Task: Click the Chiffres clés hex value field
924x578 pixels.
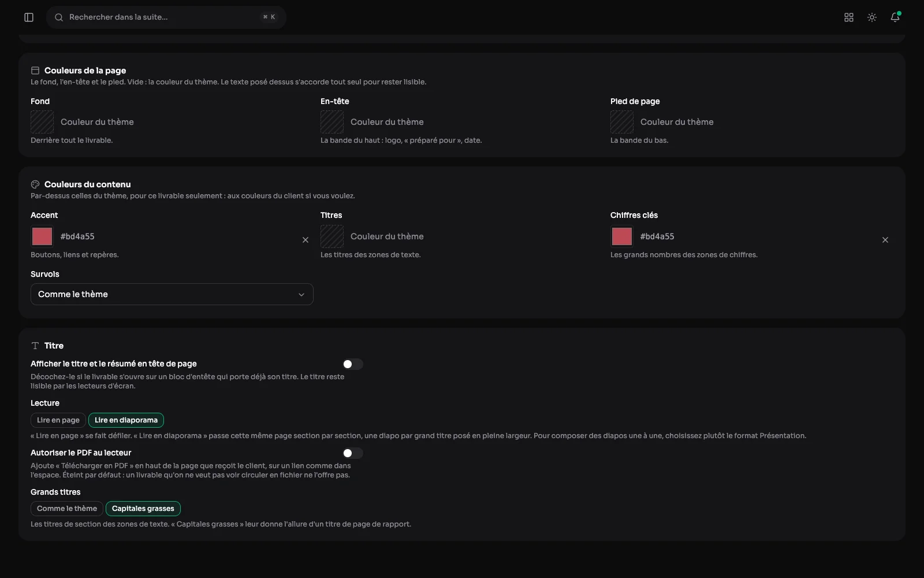Action: pyautogui.click(x=657, y=236)
